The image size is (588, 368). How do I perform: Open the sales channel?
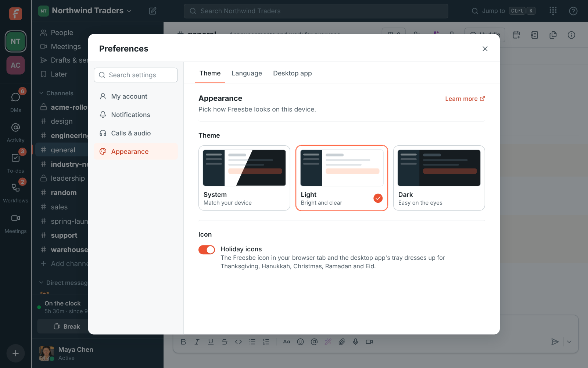pyautogui.click(x=62, y=207)
